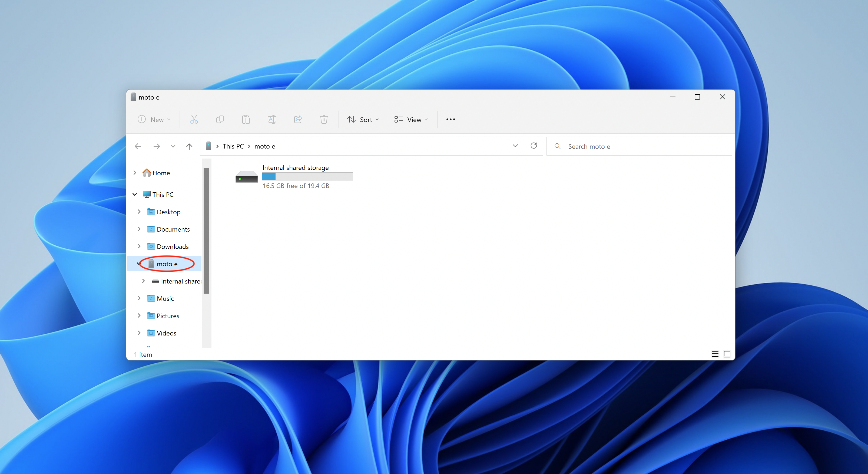The height and width of the screenshot is (474, 868).
Task: Click the Delete trash icon
Action: click(x=324, y=119)
